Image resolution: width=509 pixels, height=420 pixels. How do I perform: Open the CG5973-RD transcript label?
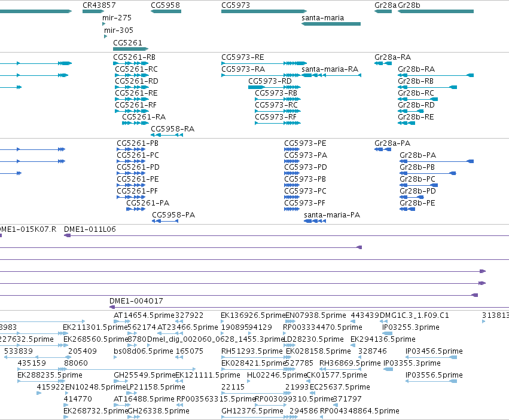click(270, 81)
